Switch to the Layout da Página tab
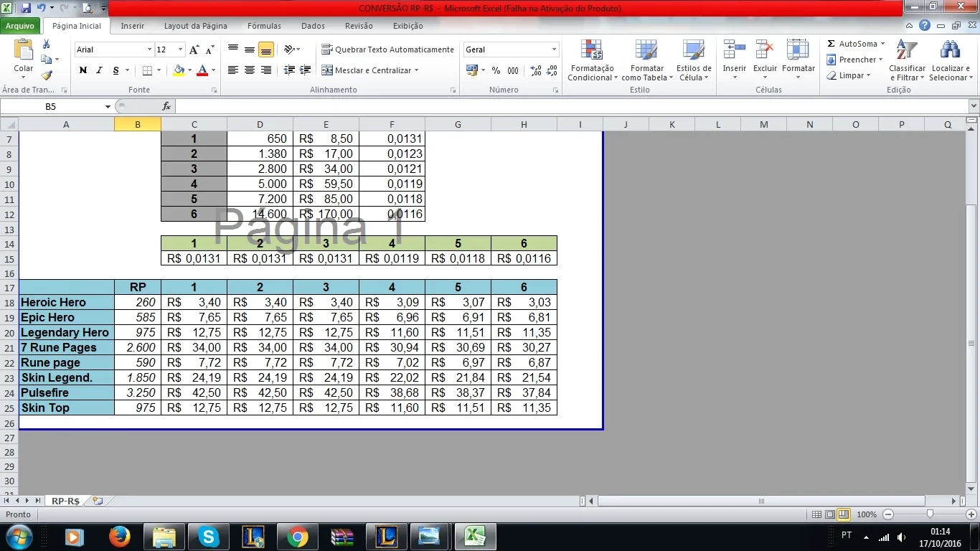 (x=196, y=26)
